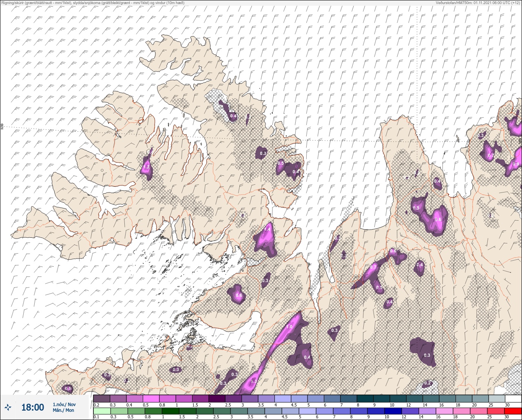
Task: Select the '1.nóv./ Nov' date text
Action: click(64, 404)
